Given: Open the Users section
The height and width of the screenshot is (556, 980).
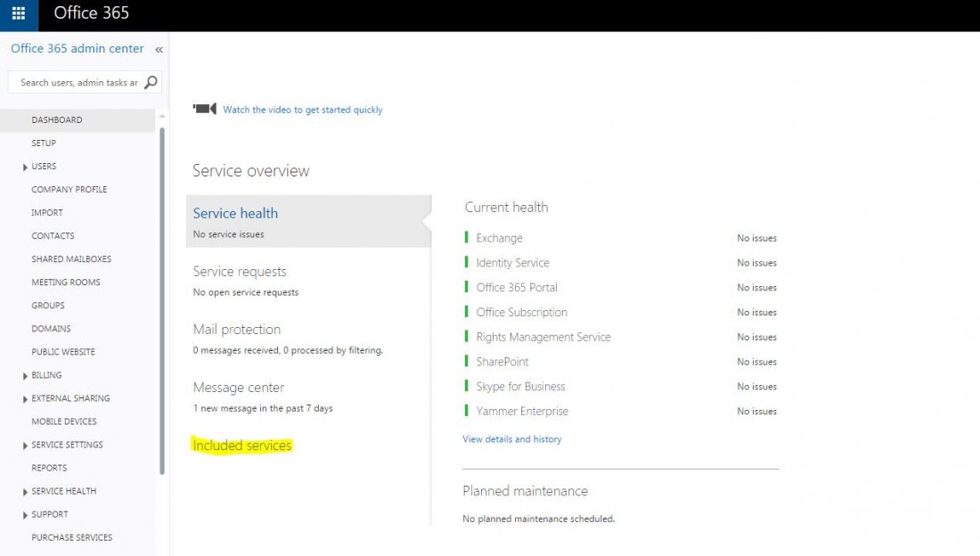Looking at the screenshot, I should pyautogui.click(x=44, y=167).
